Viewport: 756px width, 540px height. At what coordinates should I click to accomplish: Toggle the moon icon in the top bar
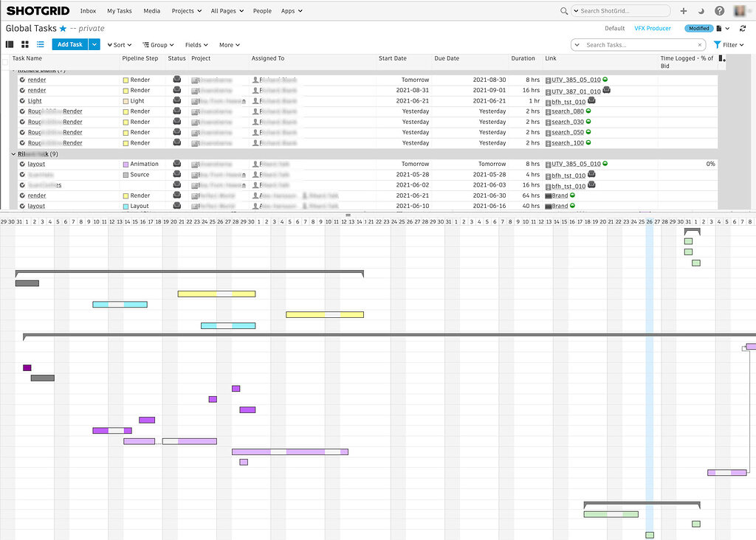pos(700,10)
